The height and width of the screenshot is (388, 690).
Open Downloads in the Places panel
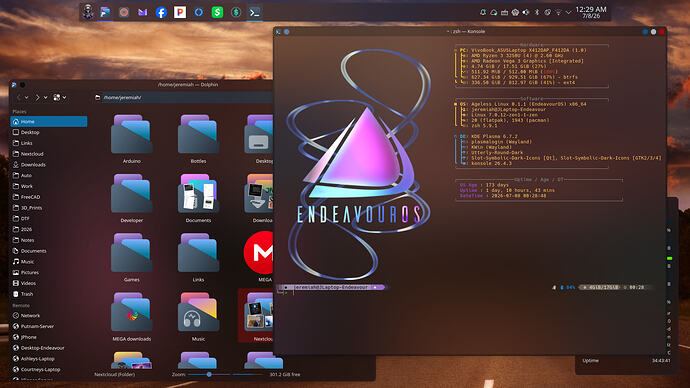coord(48,165)
